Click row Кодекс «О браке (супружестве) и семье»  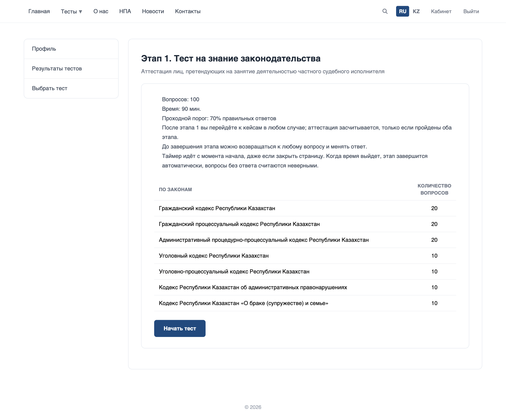tap(305, 303)
